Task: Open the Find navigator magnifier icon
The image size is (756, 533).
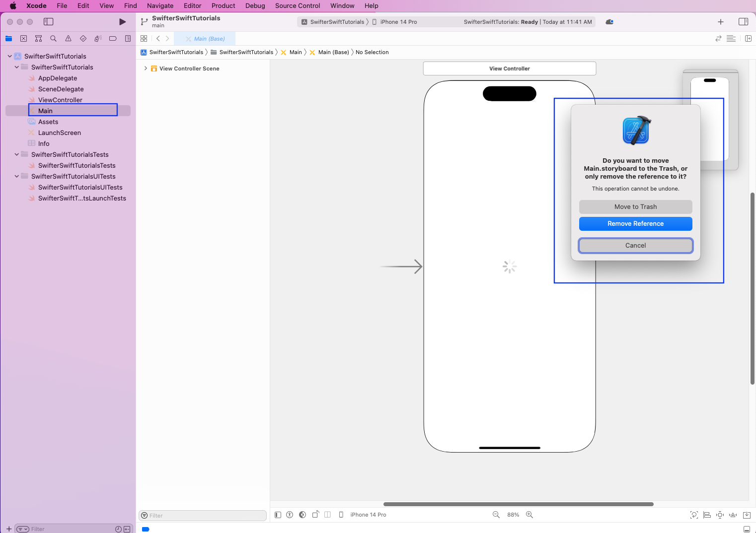Action: click(53, 39)
